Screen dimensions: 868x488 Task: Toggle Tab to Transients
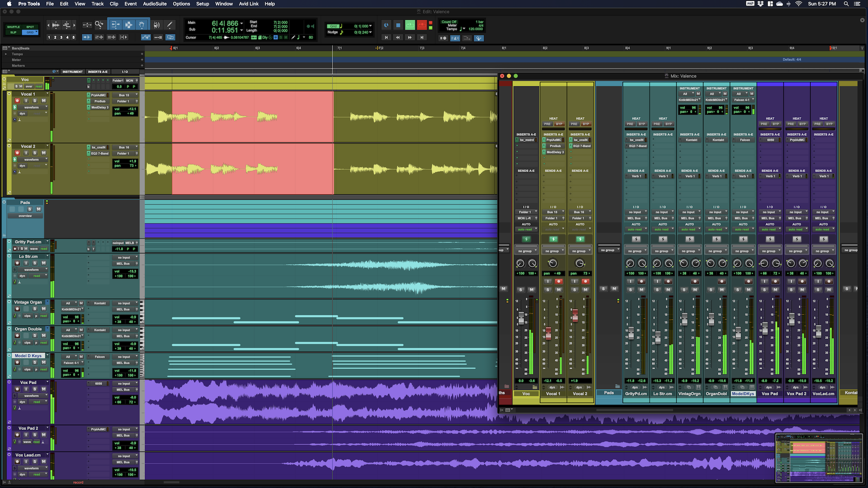87,37
